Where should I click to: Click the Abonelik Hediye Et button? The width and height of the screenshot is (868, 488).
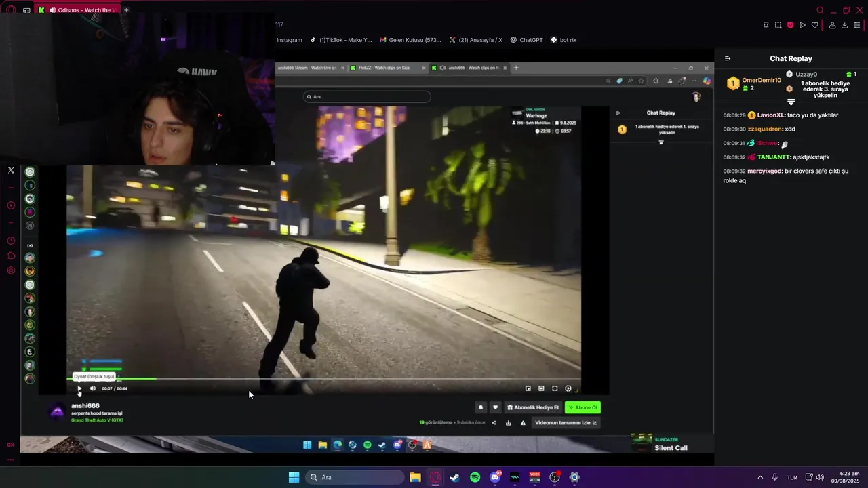tap(533, 407)
